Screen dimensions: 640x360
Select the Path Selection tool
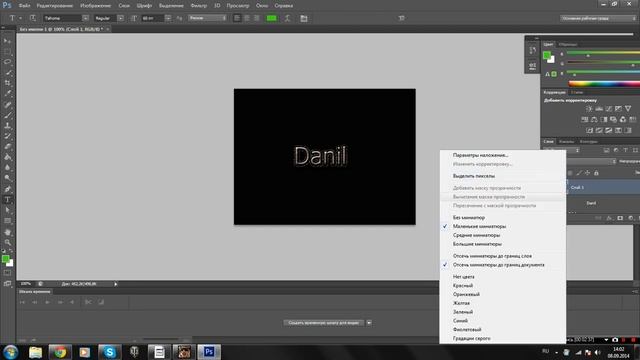tap(7, 210)
